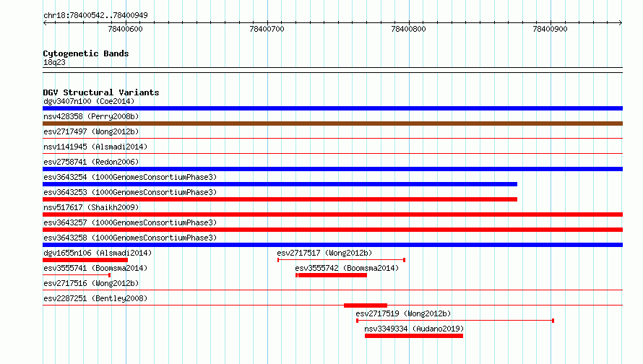Click ruler position 78400800
Screen dimensions: 643x364
point(408,29)
